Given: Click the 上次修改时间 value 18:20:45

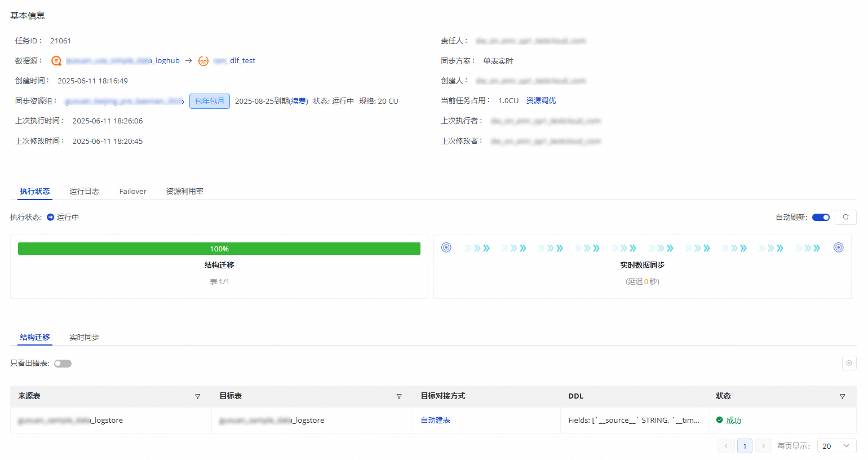Looking at the screenshot, I should [x=107, y=141].
